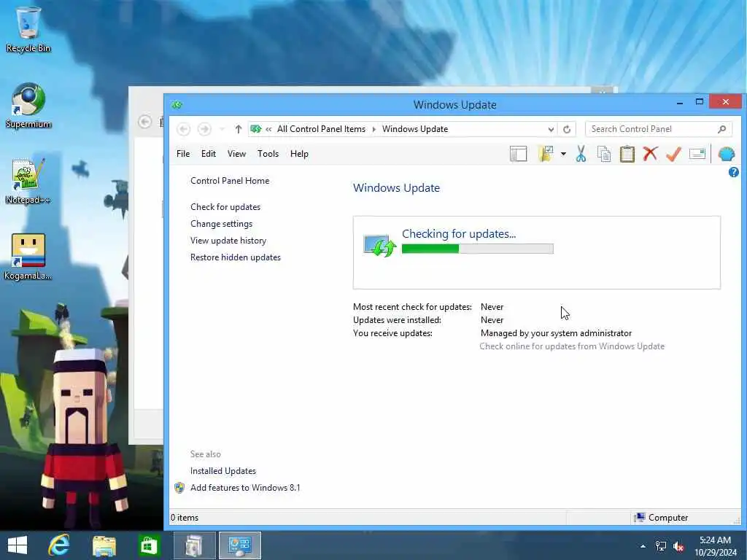Open Help with the blue question mark
Viewport: 747px width, 560px height.
(x=734, y=172)
